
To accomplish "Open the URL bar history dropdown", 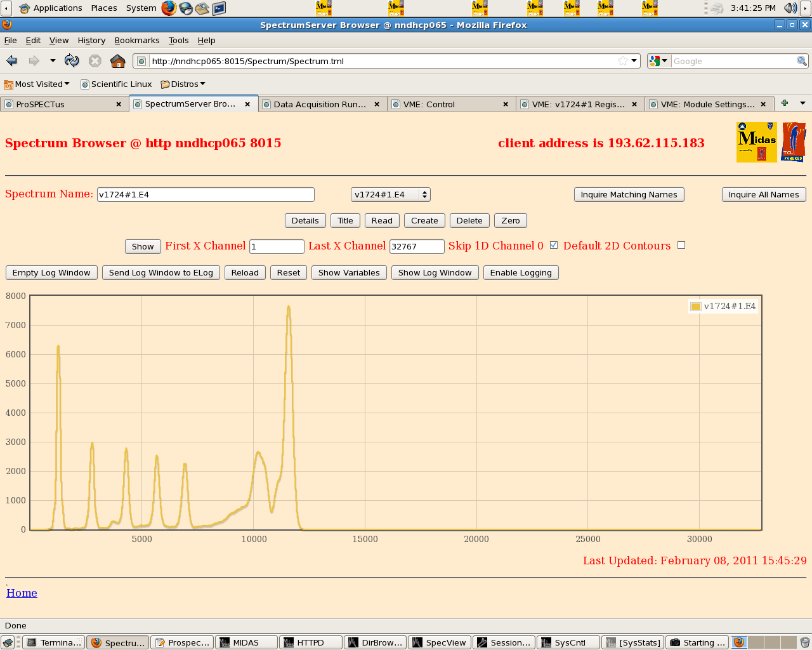I will click(x=634, y=61).
